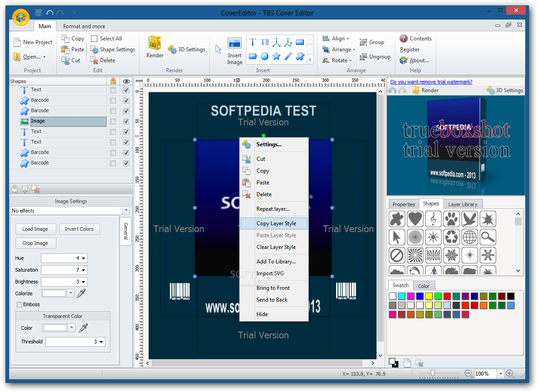Screen dimensions: 538x392
Task: Switch to the Layer Library tab
Action: pos(463,204)
